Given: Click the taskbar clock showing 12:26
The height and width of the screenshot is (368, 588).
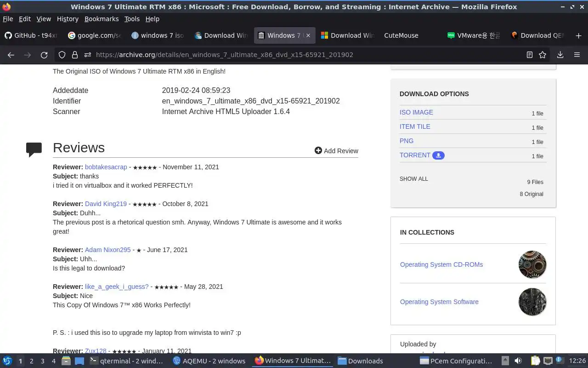Looking at the screenshot, I should pyautogui.click(x=577, y=361).
